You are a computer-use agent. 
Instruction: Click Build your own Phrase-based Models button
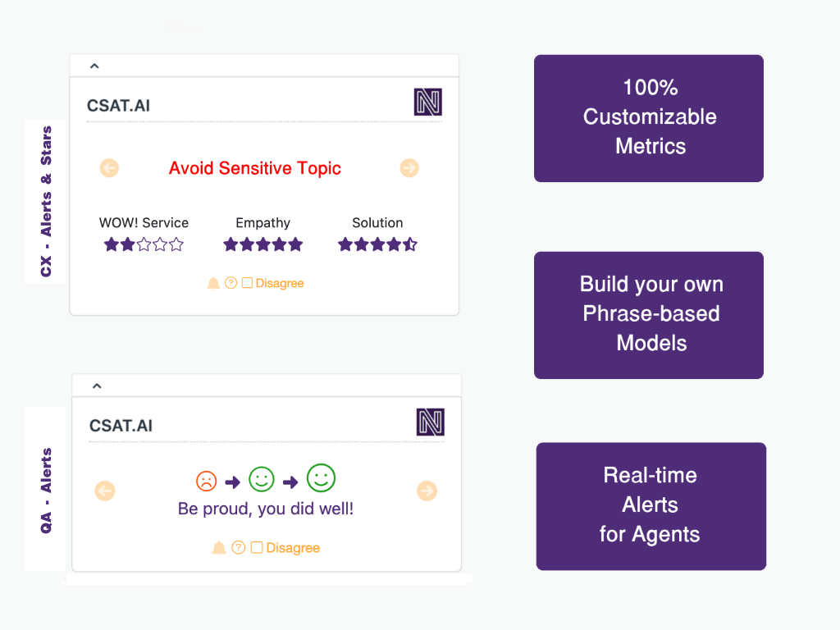coord(649,315)
